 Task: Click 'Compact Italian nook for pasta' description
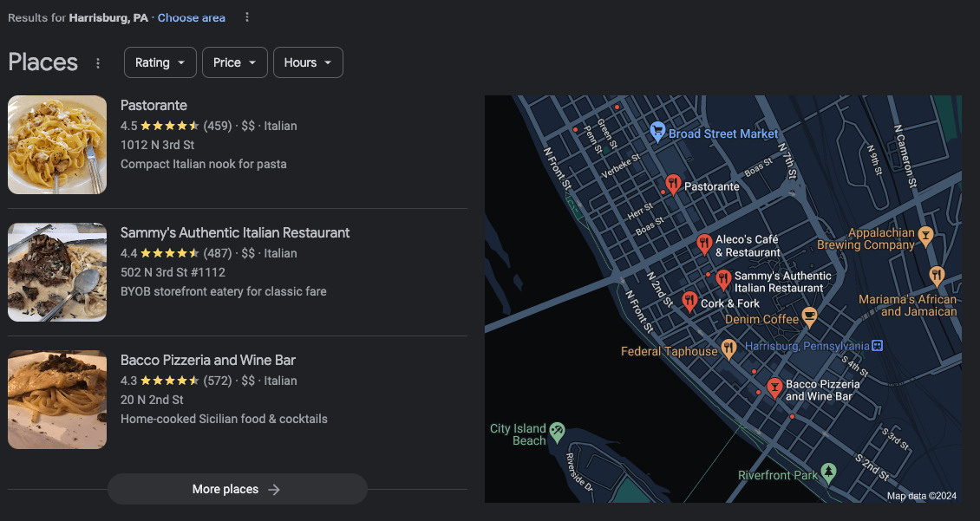pos(204,165)
